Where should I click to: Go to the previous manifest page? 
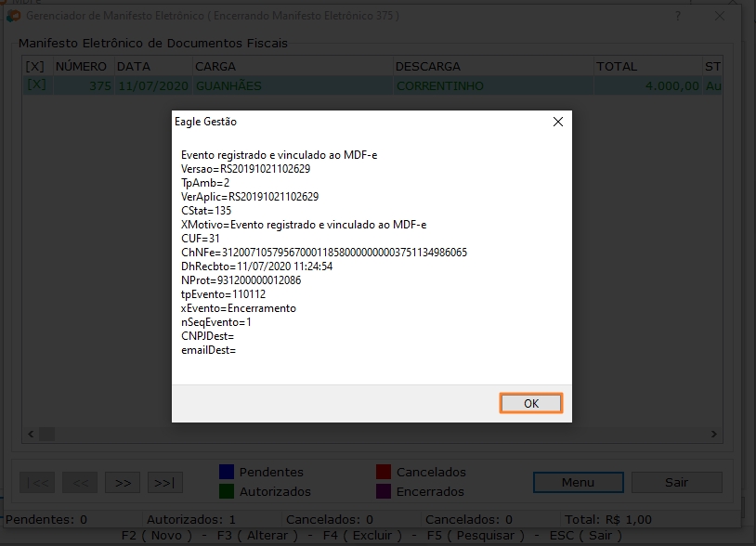79,482
